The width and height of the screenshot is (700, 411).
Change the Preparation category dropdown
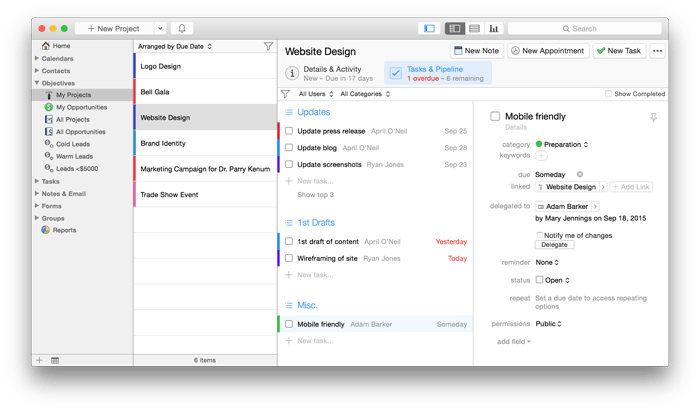pos(566,144)
